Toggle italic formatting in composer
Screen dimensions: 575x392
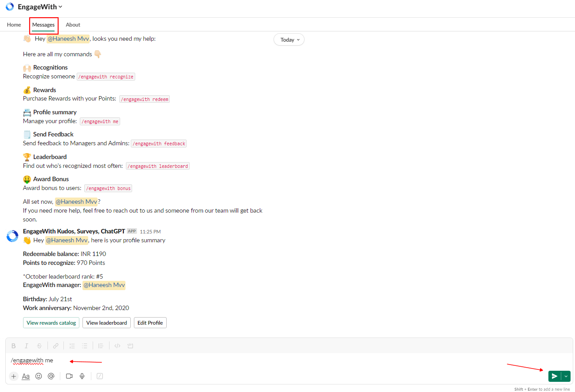26,346
